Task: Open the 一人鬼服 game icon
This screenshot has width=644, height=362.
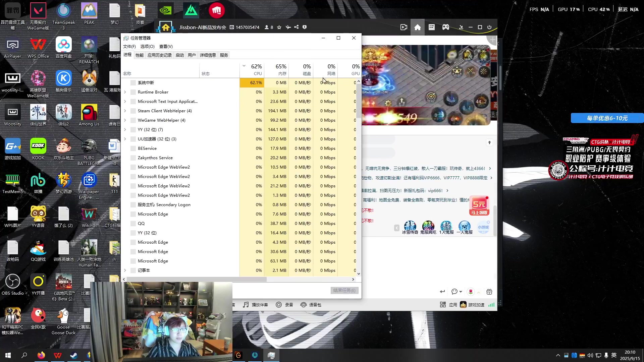Action: [x=464, y=227]
